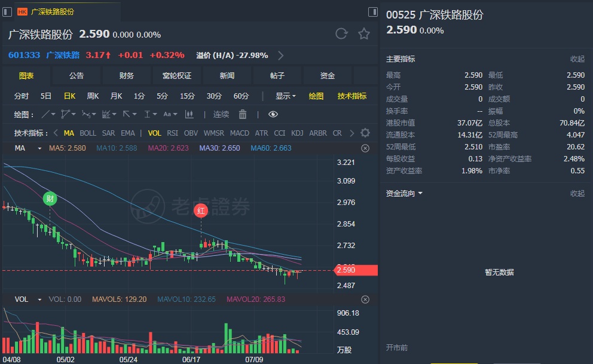Switch to the 窝轮权证 tab

[176, 76]
